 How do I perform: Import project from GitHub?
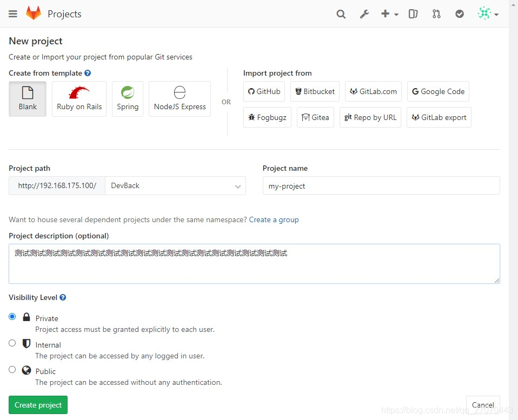(x=264, y=91)
